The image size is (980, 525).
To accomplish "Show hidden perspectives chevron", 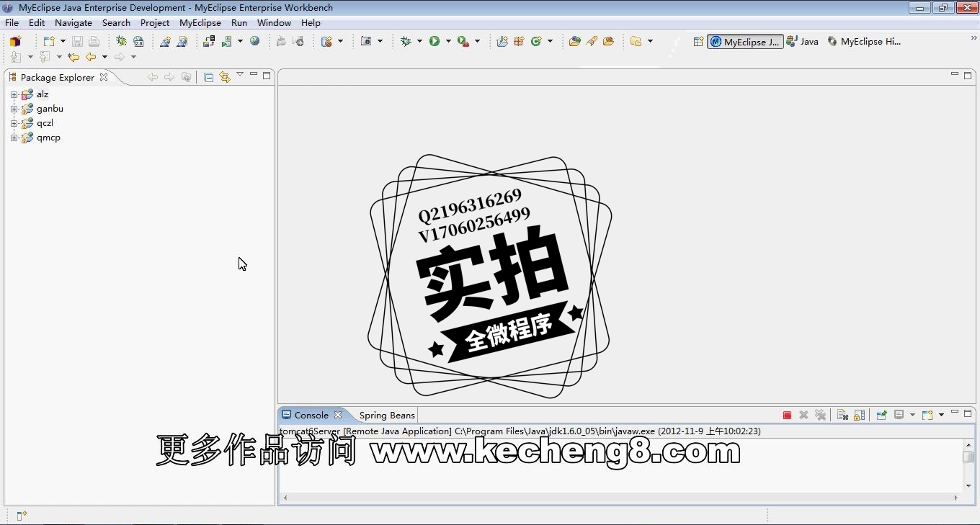I will click(x=974, y=37).
